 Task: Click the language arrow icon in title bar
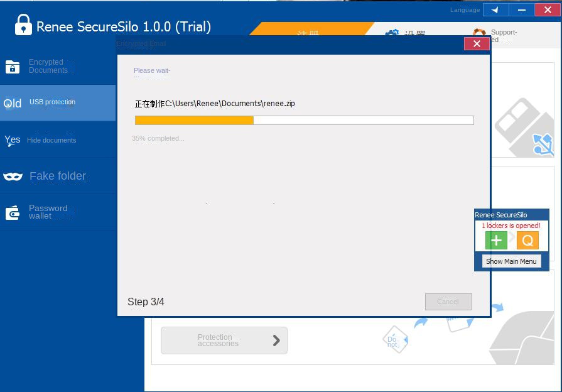pos(495,10)
